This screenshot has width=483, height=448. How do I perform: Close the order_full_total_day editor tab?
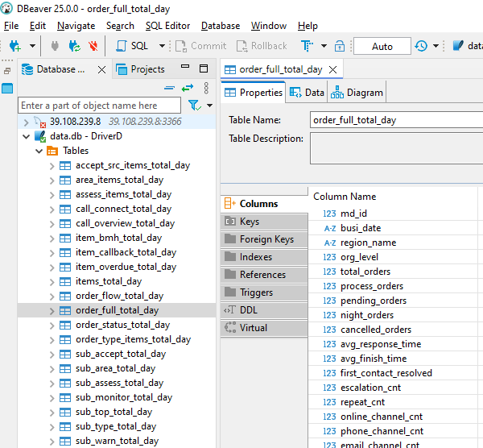332,69
